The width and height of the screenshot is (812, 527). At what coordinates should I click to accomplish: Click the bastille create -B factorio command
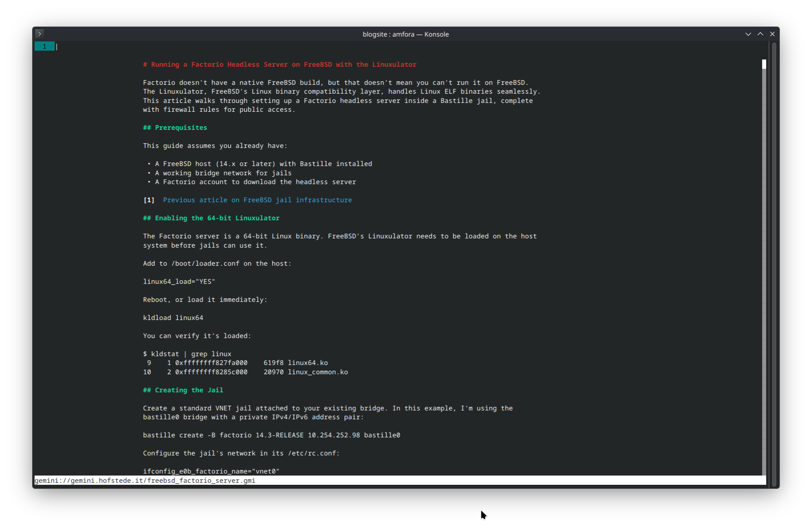pos(272,435)
